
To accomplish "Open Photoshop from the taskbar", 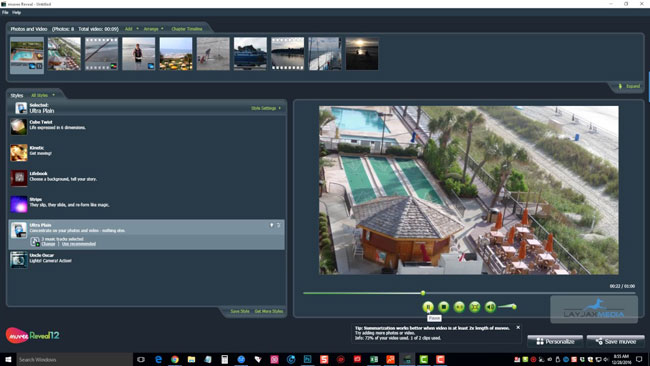I will [x=308, y=359].
